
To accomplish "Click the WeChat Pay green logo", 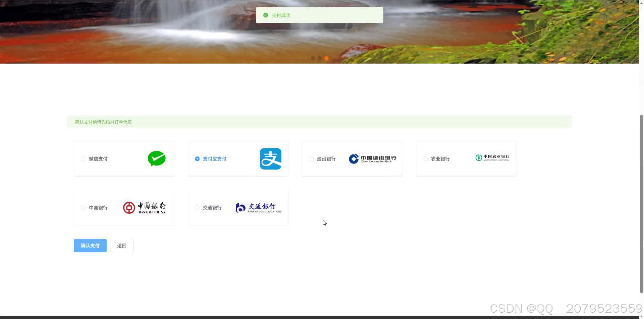I will (x=156, y=158).
